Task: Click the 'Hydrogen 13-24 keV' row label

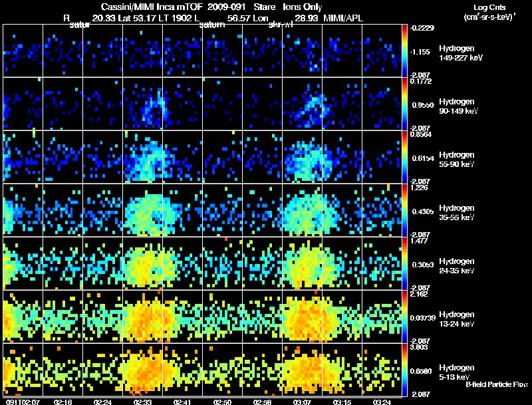Action: click(457, 319)
